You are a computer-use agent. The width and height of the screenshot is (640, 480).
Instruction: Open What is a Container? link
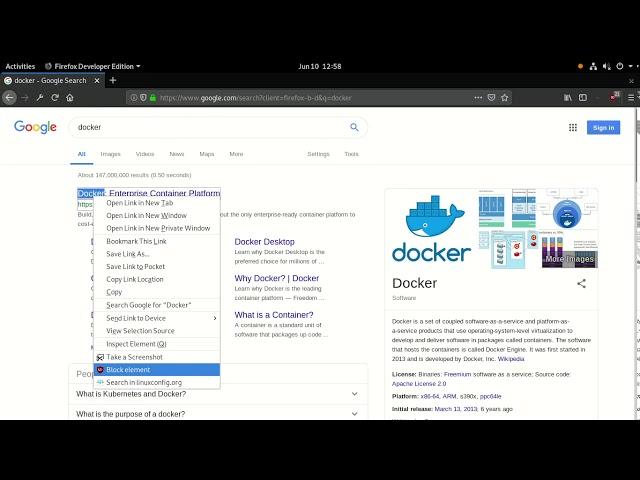point(274,315)
